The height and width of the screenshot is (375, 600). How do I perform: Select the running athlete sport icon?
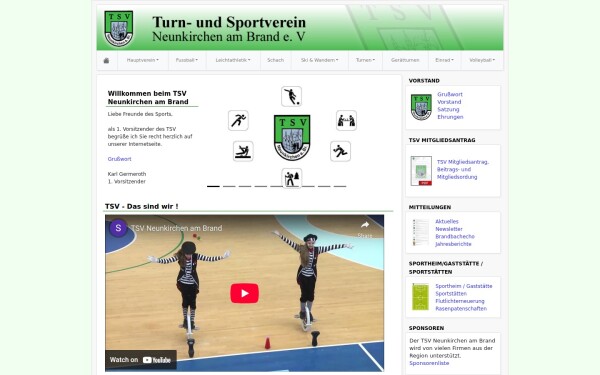click(238, 121)
